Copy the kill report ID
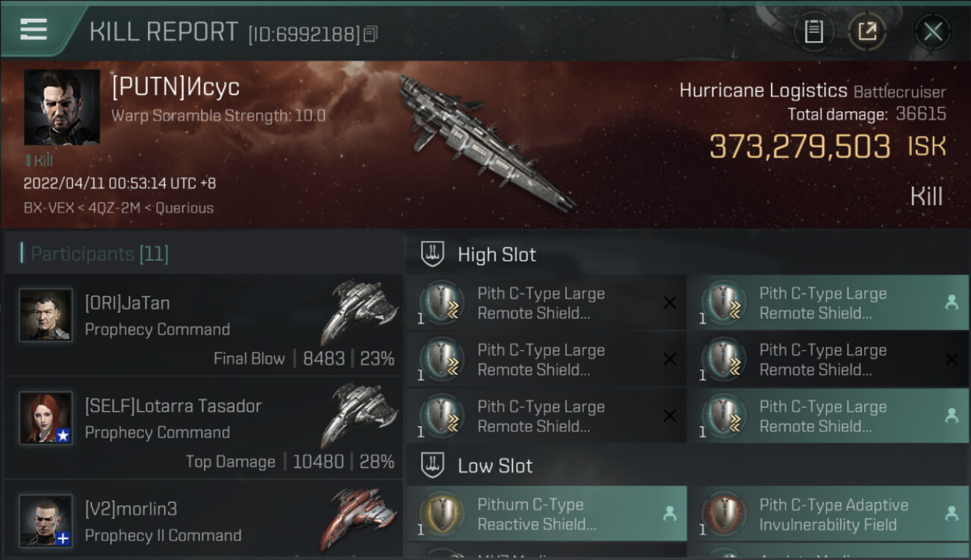Screen dimensions: 971x560 [x=371, y=34]
